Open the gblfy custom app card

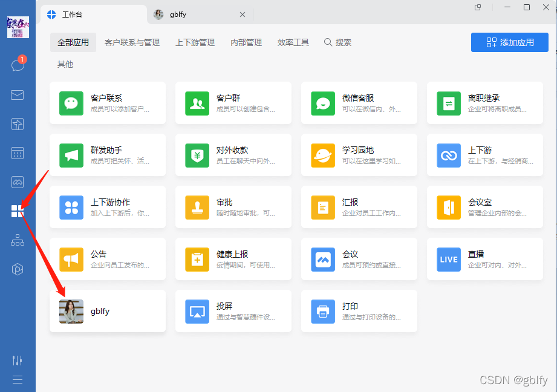coord(108,311)
